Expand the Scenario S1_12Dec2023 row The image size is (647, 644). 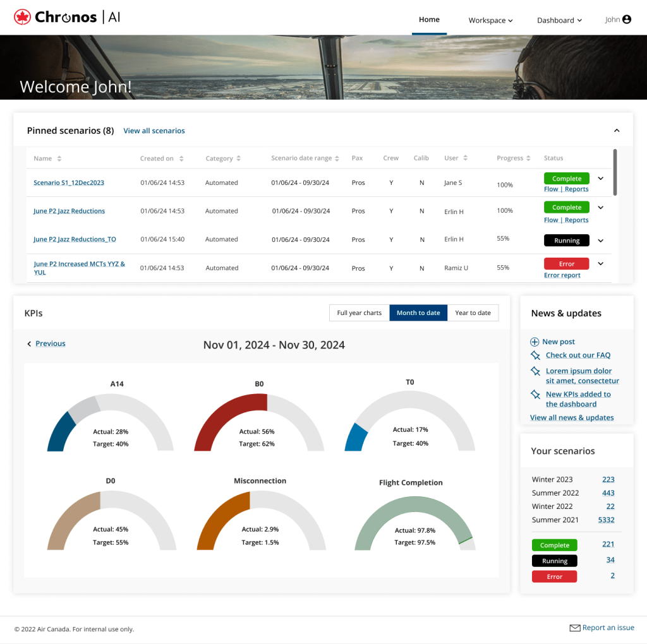coord(600,179)
